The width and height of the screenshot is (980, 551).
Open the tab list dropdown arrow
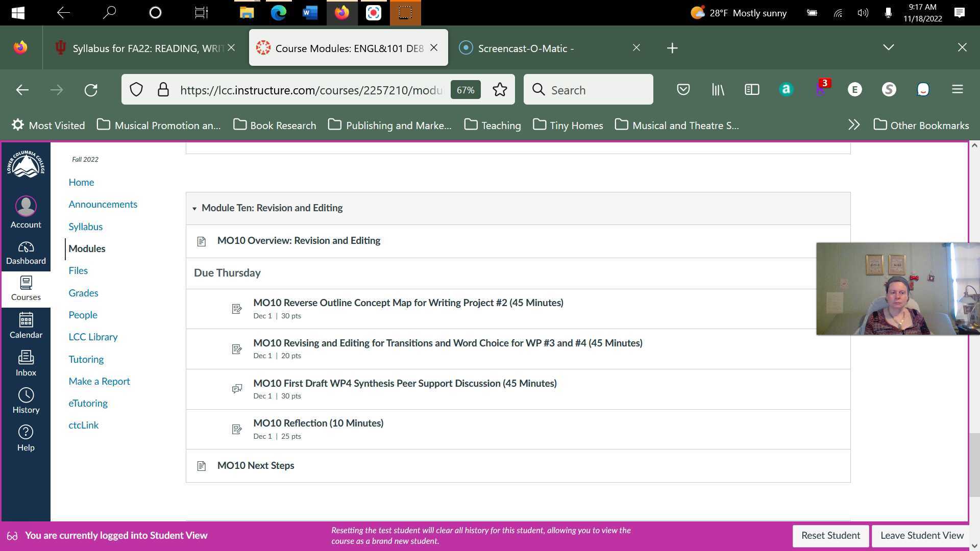(x=888, y=47)
